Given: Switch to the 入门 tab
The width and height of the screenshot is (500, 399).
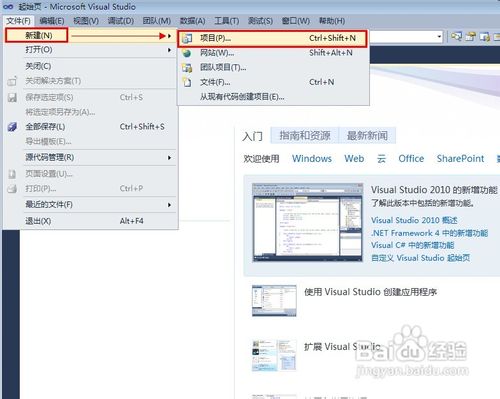Looking at the screenshot, I should click(252, 136).
